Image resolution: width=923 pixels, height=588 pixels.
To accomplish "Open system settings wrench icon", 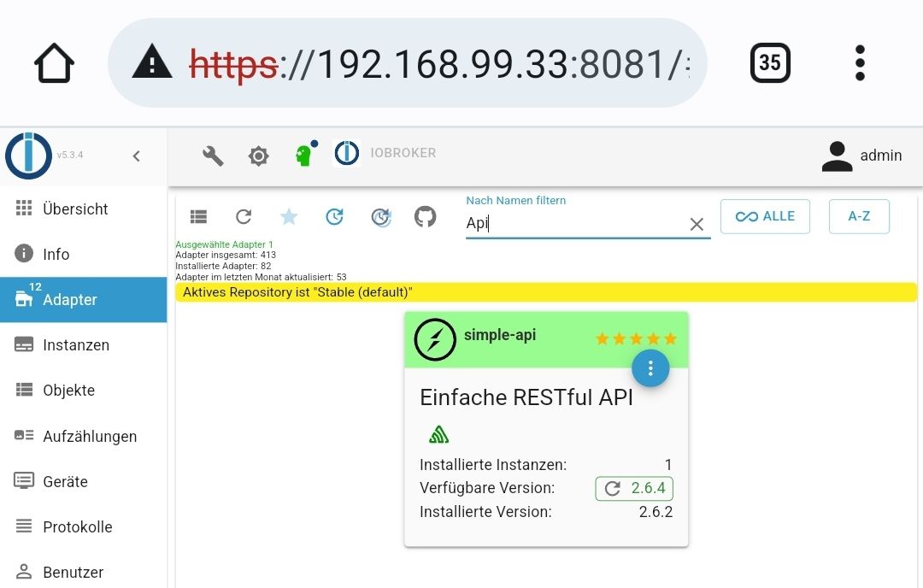I will (x=213, y=156).
